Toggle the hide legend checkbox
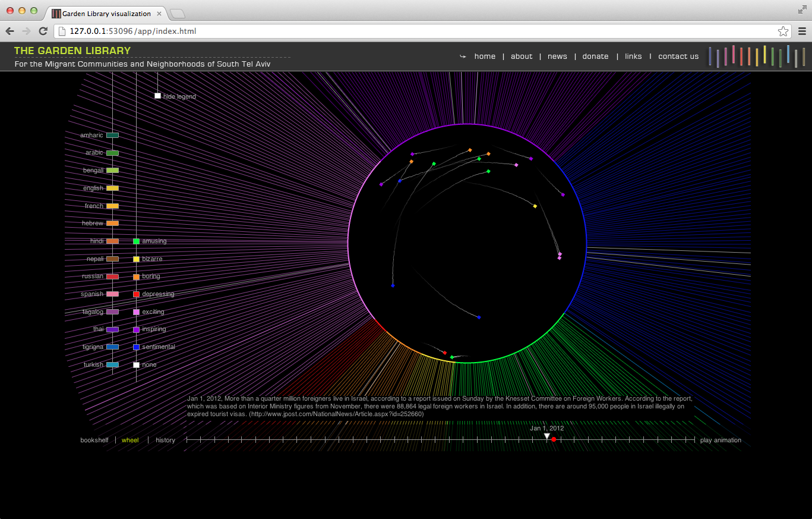This screenshot has width=812, height=519. click(157, 96)
